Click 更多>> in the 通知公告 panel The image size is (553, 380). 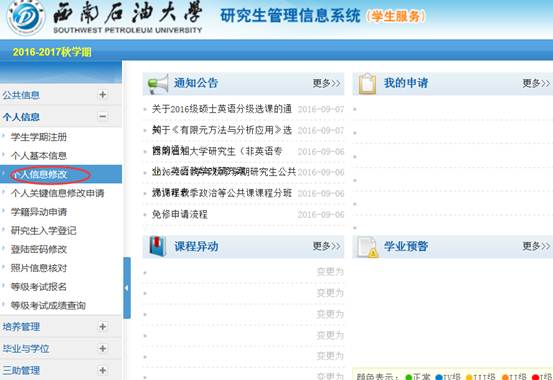(x=327, y=83)
